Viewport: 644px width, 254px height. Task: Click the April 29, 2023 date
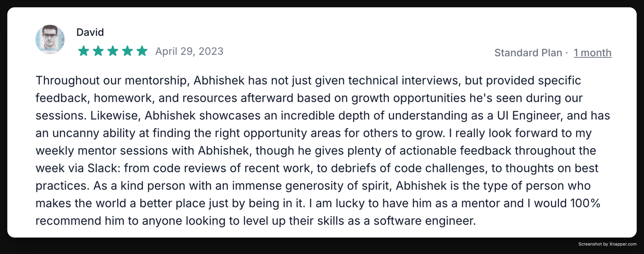[x=189, y=51]
